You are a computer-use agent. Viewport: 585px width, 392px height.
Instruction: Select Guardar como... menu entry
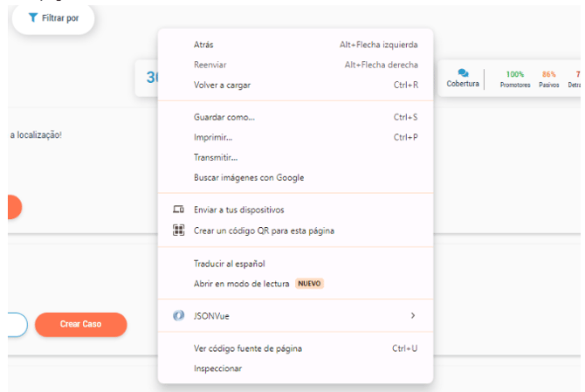[x=295, y=117]
